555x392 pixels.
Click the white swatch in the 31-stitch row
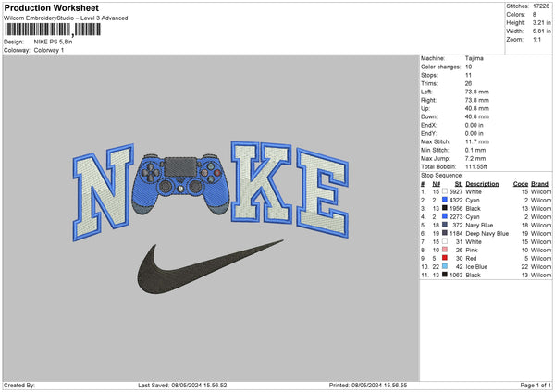pos(445,241)
